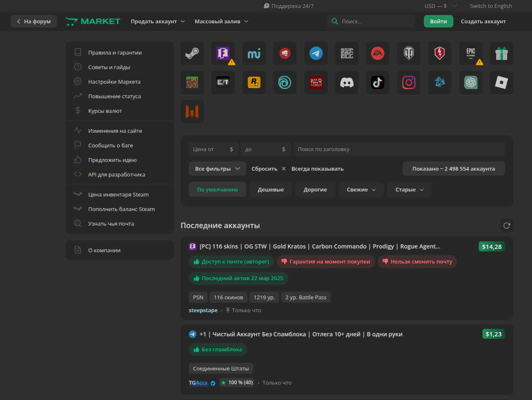Clear filters with the X icon
The height and width of the screenshot is (400, 532).
pos(284,169)
